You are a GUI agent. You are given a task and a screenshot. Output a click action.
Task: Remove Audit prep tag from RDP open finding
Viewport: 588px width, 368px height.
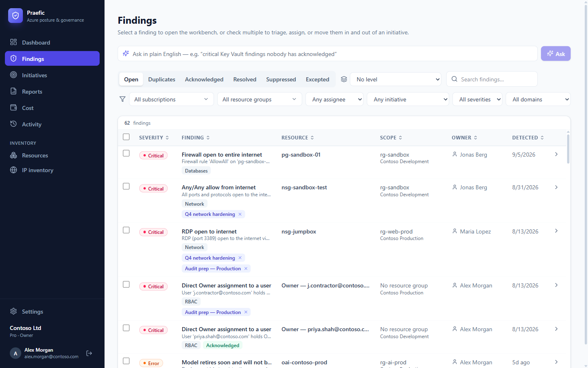click(246, 269)
